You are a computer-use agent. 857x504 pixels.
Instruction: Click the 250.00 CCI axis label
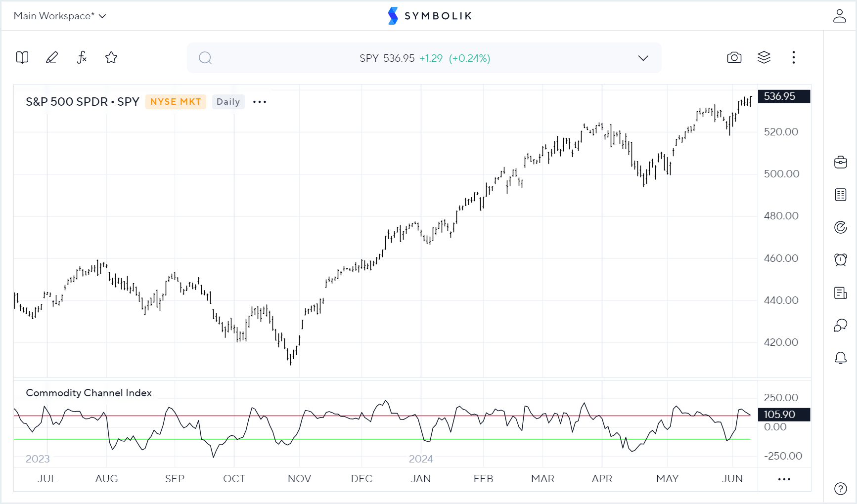click(x=781, y=398)
